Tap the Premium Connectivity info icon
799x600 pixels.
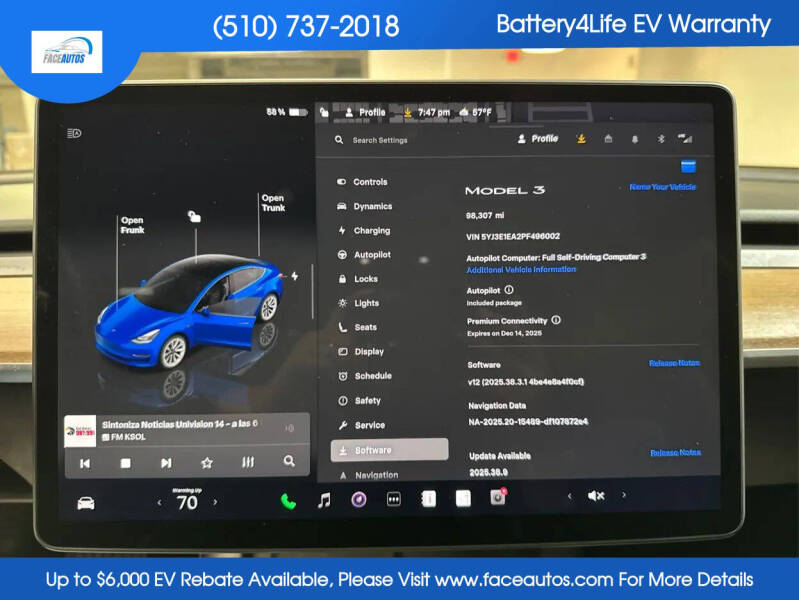point(556,320)
